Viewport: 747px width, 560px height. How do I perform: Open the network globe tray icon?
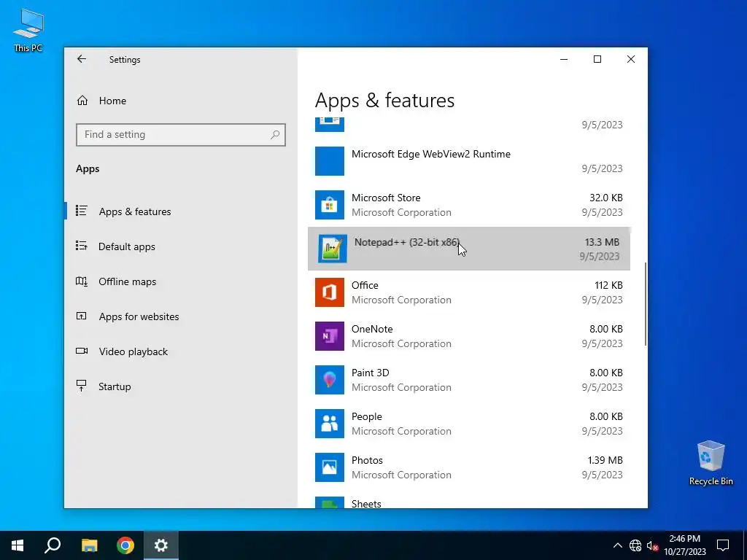(635, 545)
